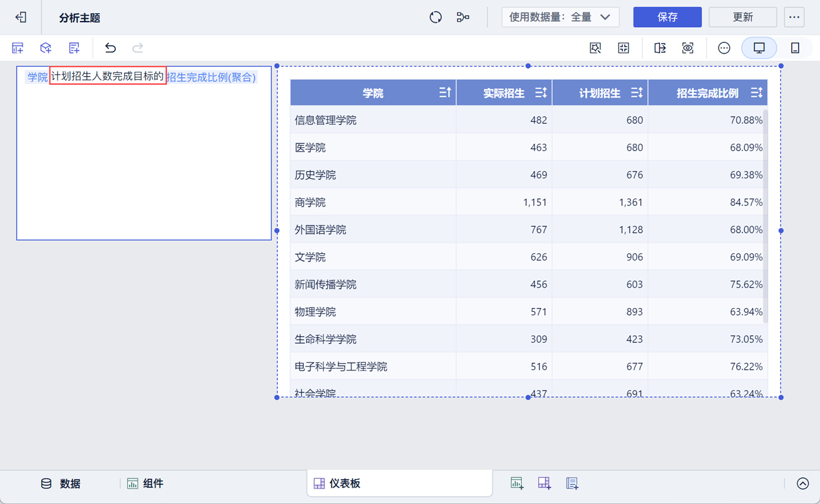Switch to mobile layout view
Screen dimensions: 820x504
[x=795, y=48]
